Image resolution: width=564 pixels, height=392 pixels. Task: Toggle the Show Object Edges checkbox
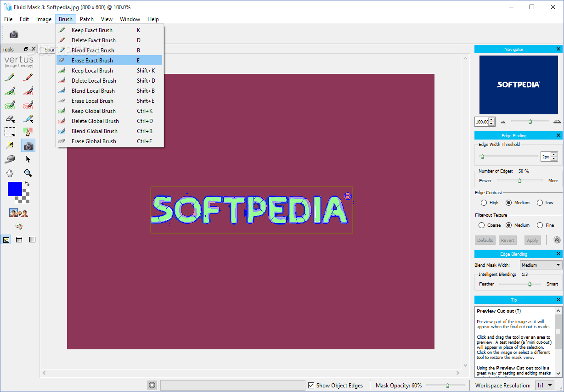311,386
